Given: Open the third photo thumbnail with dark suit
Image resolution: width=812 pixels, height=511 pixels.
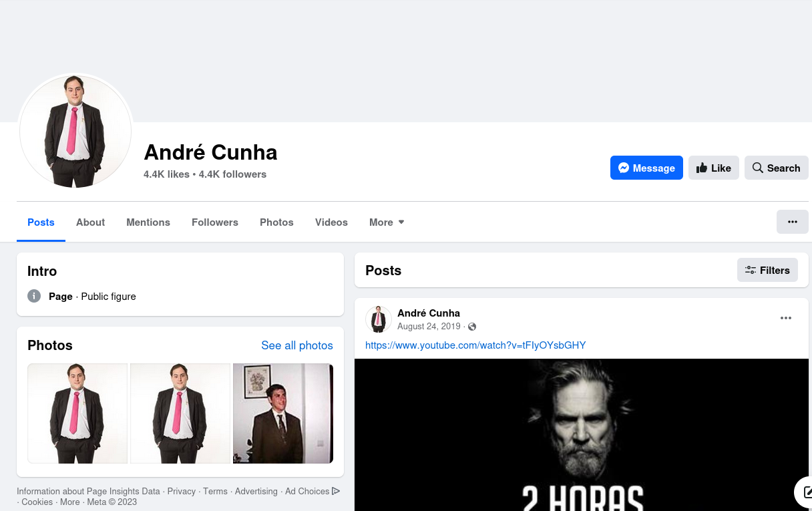Looking at the screenshot, I should pyautogui.click(x=282, y=413).
